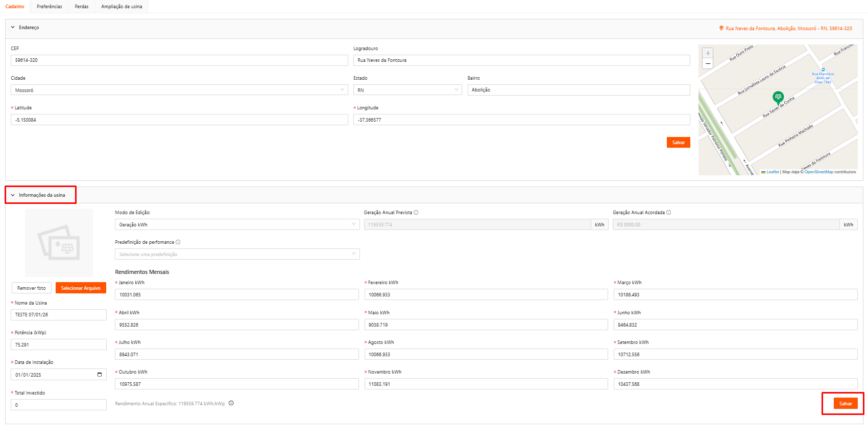
Task: Click the address text in the Endereço header
Action: (789, 29)
